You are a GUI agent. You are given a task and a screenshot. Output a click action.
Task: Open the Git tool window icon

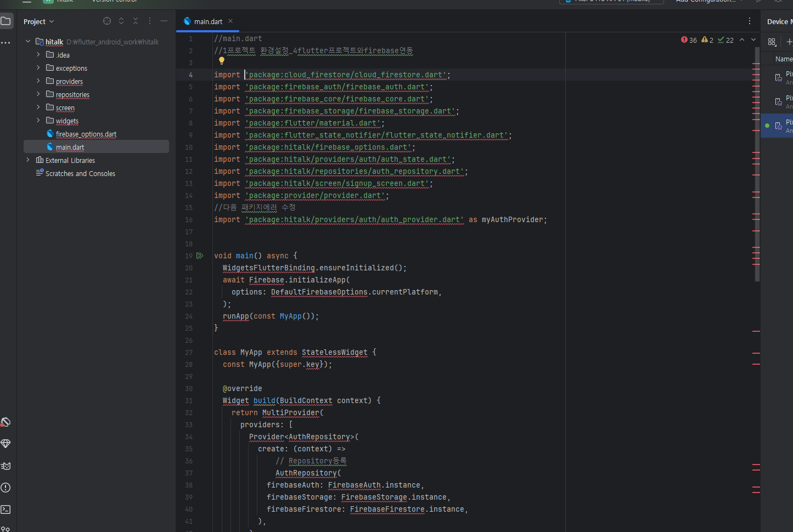coord(5,529)
